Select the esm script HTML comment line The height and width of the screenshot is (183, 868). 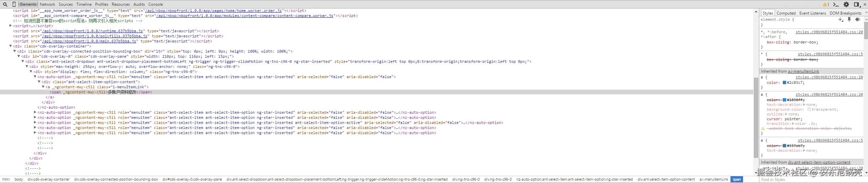coord(77,21)
